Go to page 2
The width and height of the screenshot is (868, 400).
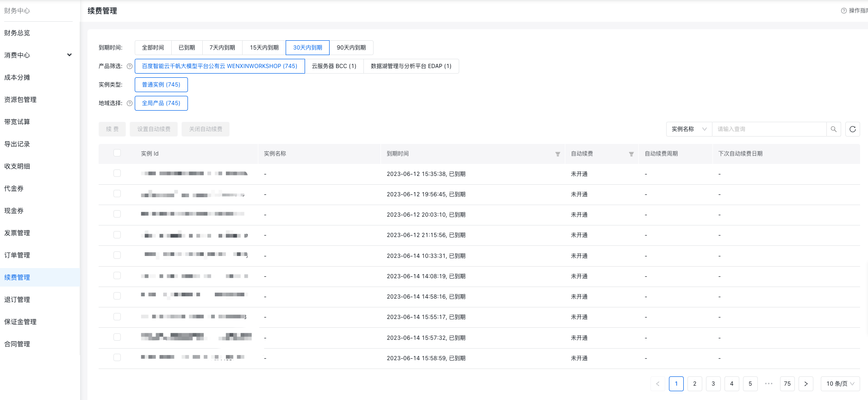695,384
